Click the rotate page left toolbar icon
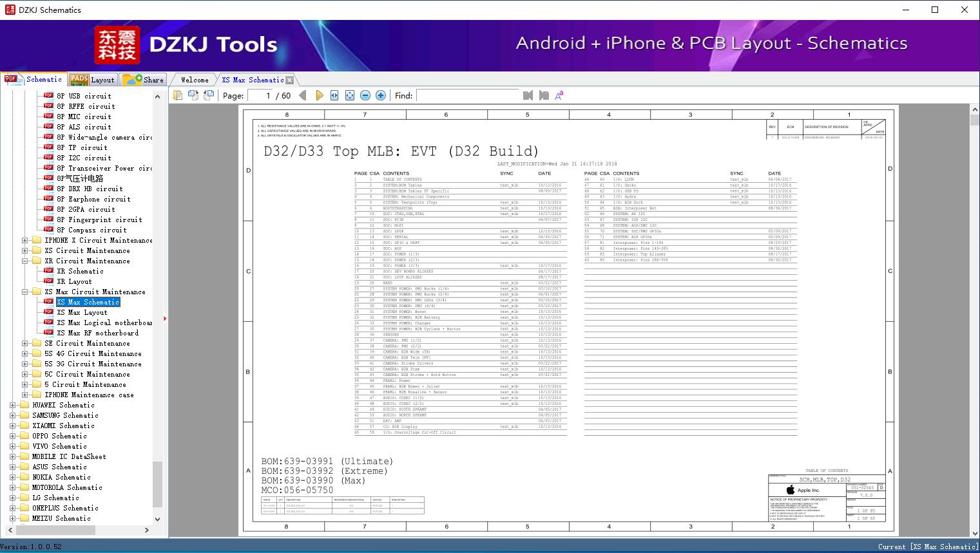The width and height of the screenshot is (980, 553). [x=193, y=95]
